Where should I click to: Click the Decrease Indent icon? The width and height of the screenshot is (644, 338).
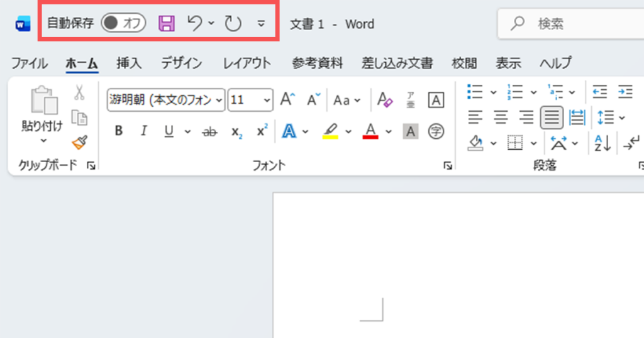[x=599, y=92]
